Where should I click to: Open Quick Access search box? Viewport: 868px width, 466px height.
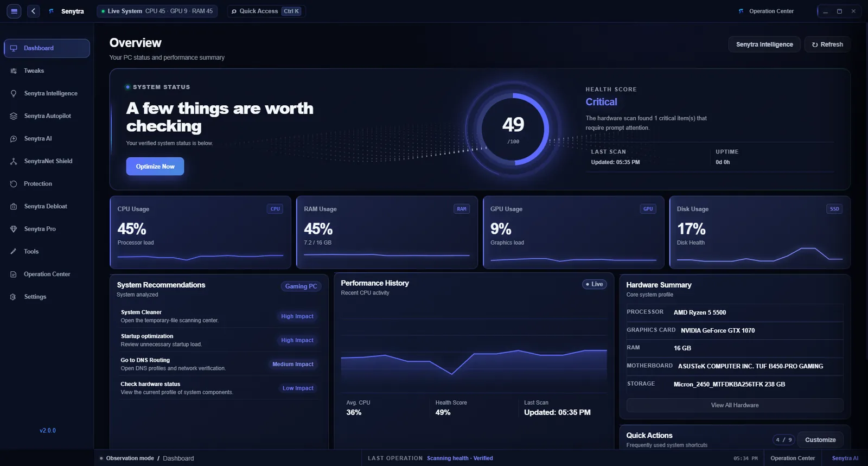(266, 11)
